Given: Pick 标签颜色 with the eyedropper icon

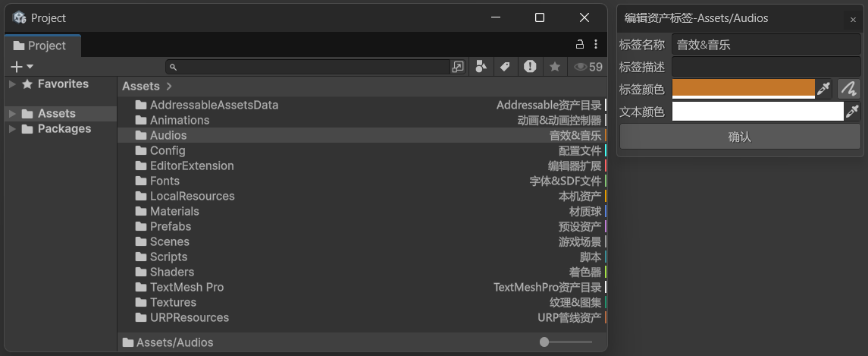Looking at the screenshot, I should tap(823, 90).
